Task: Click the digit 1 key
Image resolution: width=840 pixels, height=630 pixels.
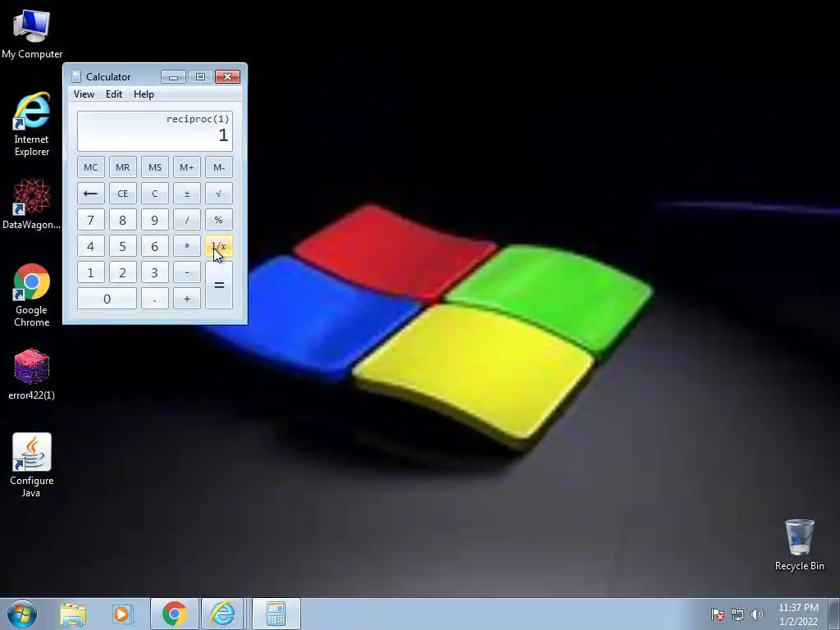Action: pos(90,272)
